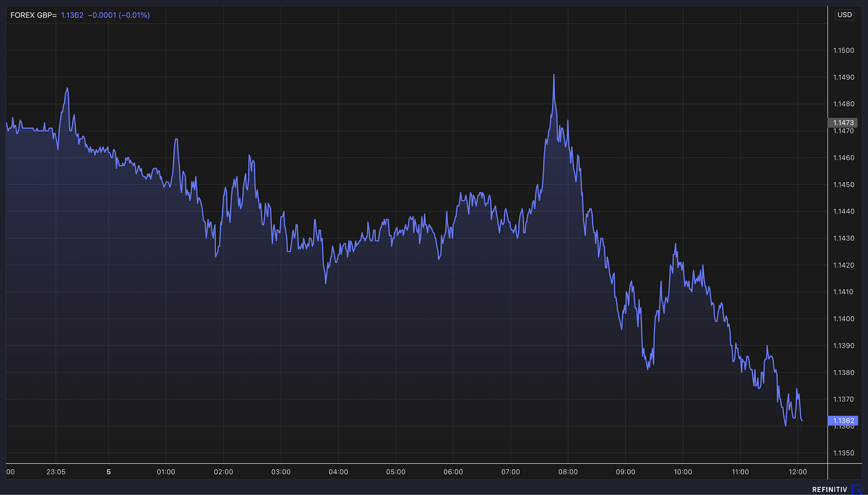Click the 23:05 time axis label
This screenshot has height=495, width=868.
click(55, 472)
